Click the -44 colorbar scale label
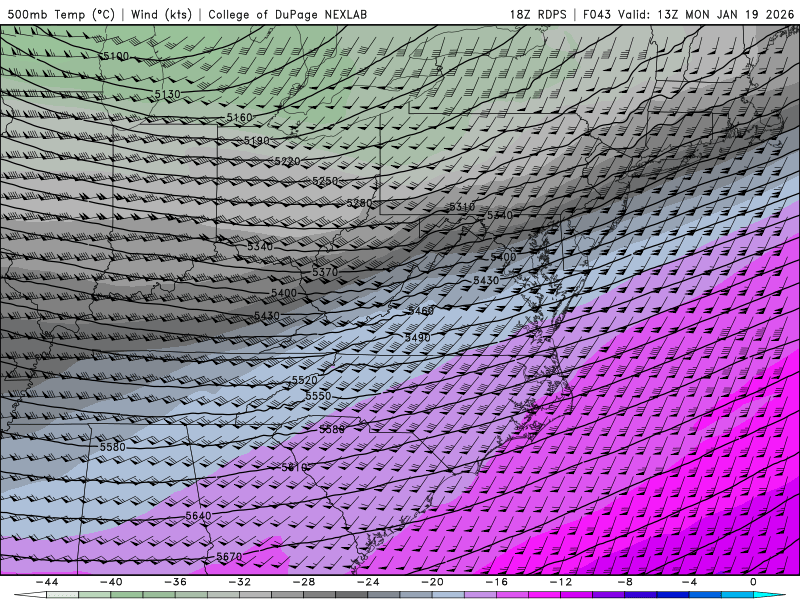The width and height of the screenshot is (800, 600). click(47, 582)
